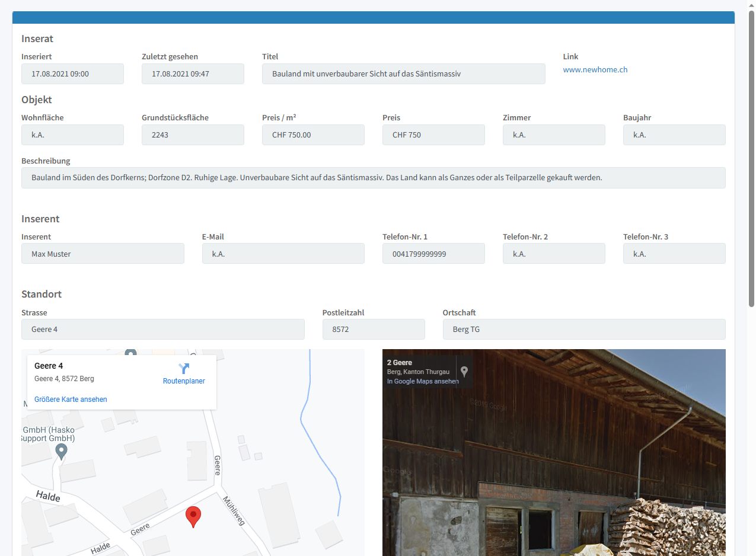Click the Inseriert date field
The width and height of the screenshot is (756, 556).
(72, 74)
